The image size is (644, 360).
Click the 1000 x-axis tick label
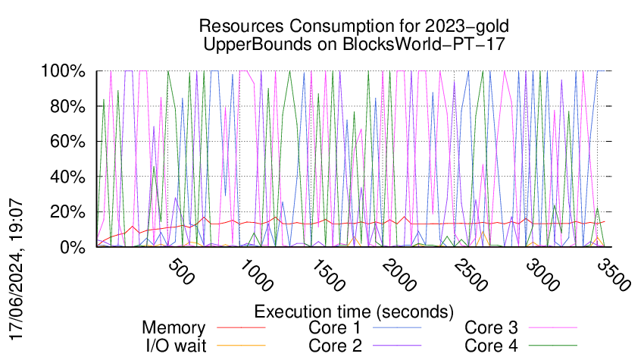[256, 275]
